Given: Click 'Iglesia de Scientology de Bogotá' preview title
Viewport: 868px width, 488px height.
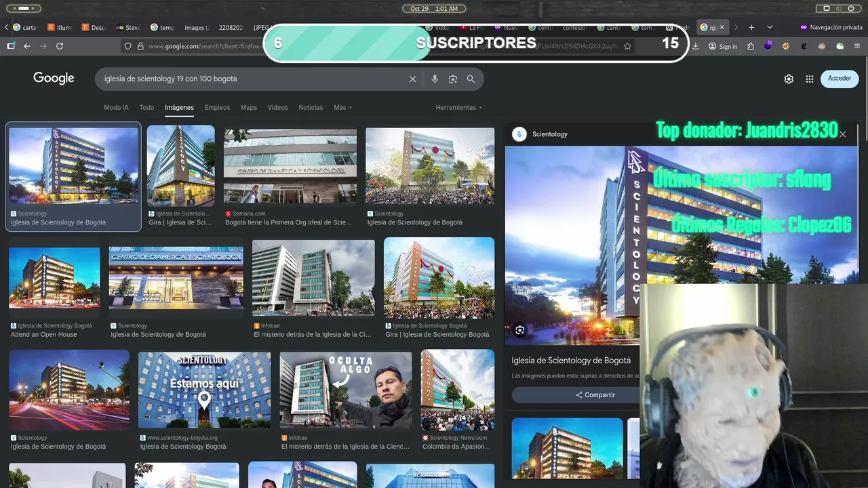Looking at the screenshot, I should (x=571, y=361).
